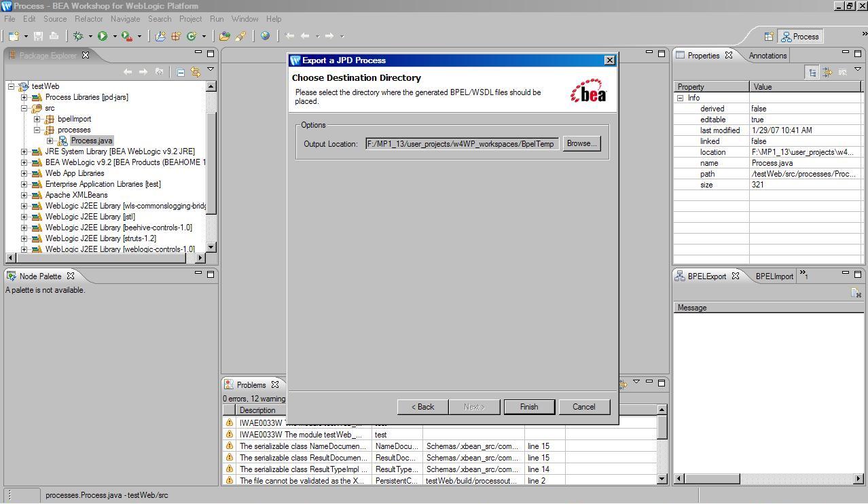Viewport: 868px width, 504px height.
Task: Click the Search flashlight toolbar icon
Action: 240,36
